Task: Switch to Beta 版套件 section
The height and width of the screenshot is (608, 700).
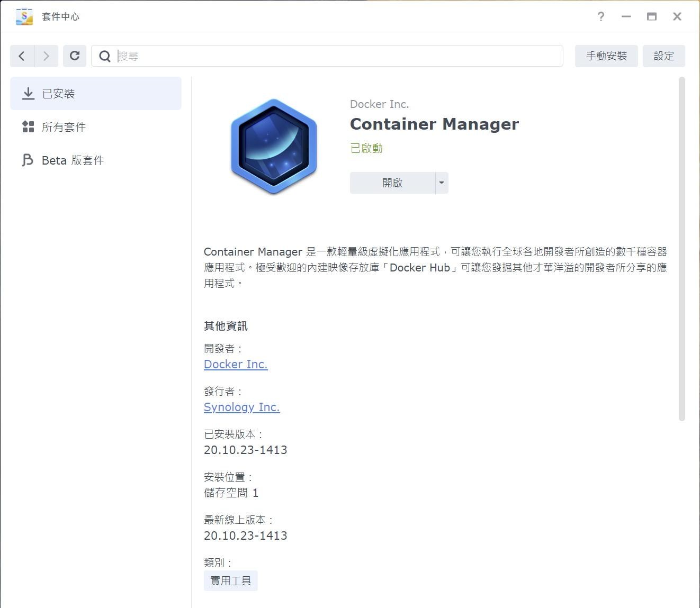Action: tap(73, 160)
